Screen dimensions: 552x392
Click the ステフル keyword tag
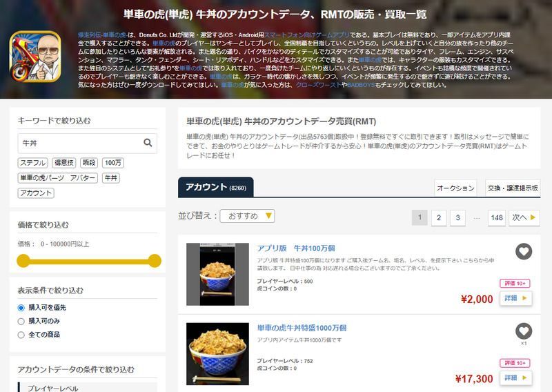tap(32, 163)
